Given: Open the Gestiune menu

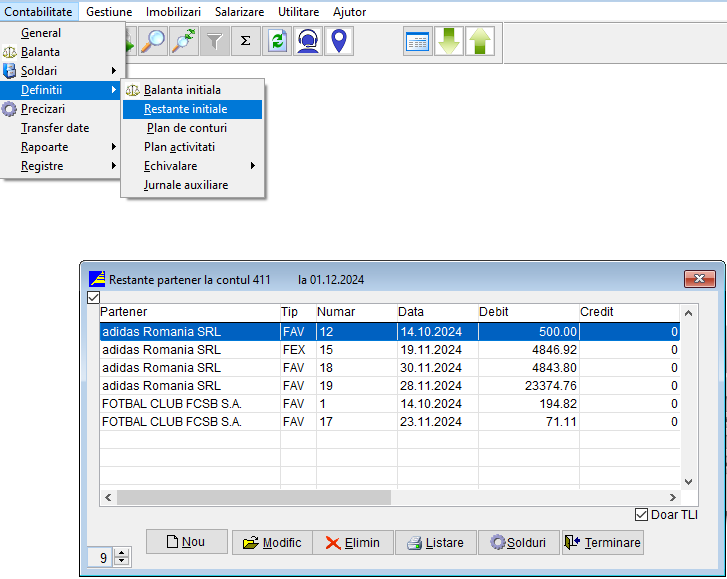Looking at the screenshot, I should pos(109,12).
